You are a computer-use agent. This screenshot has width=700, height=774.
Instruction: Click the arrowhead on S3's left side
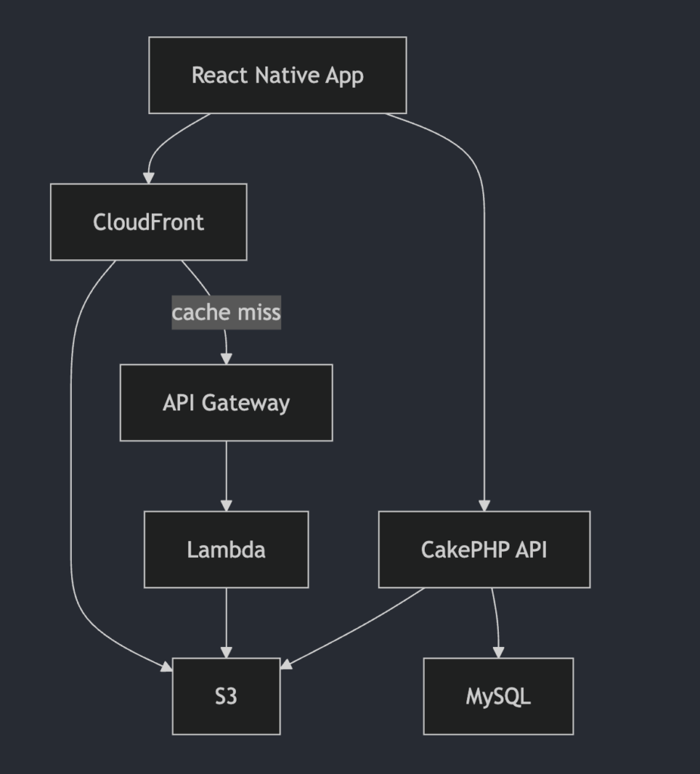166,667
